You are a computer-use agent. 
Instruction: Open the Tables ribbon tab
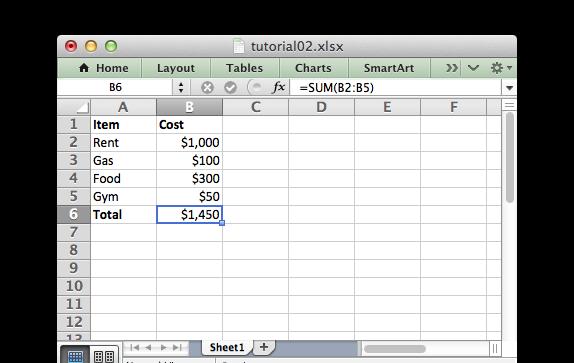[x=245, y=68]
